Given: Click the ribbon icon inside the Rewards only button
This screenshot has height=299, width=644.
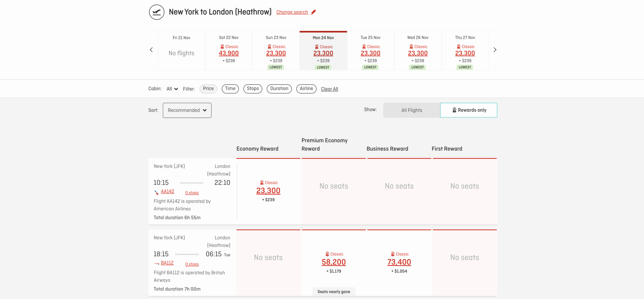Looking at the screenshot, I should click(x=454, y=110).
